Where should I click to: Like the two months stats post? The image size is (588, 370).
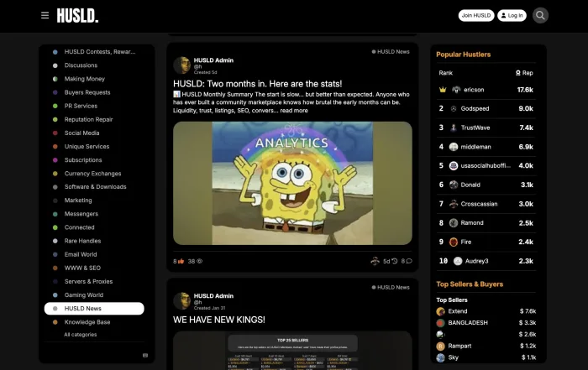[181, 261]
